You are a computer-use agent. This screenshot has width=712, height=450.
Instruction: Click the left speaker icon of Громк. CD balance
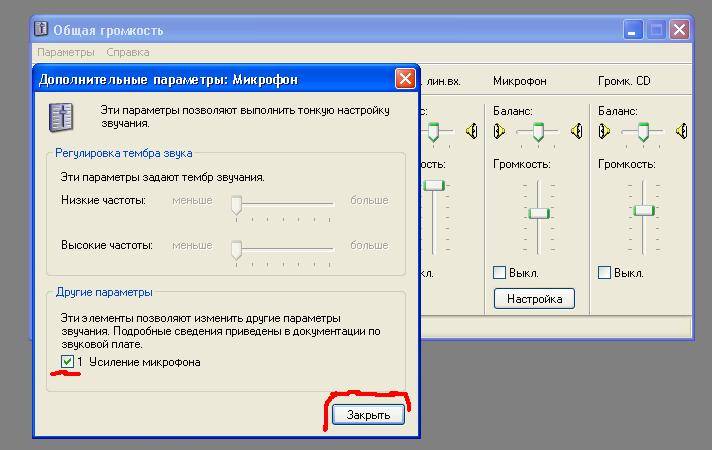click(x=604, y=131)
